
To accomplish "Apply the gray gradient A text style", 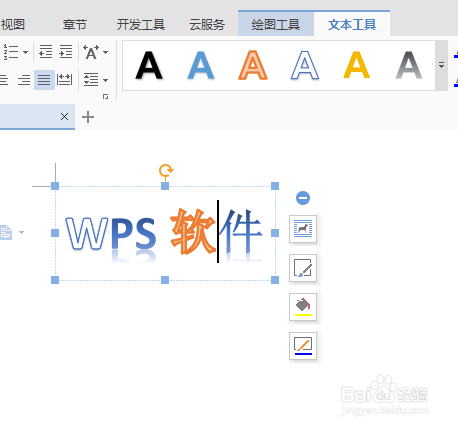I will click(x=409, y=65).
